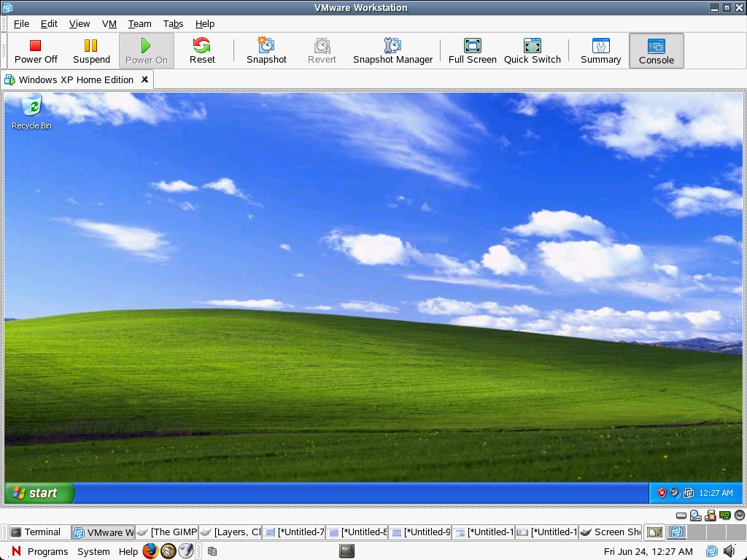This screenshot has width=747, height=560.
Task: Reset the virtual machine
Action: [202, 50]
